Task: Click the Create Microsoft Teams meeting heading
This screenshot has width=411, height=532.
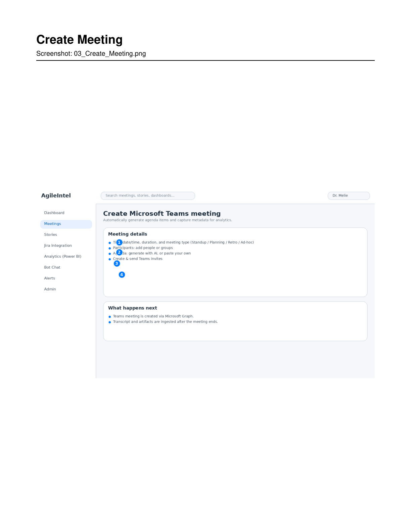Action: point(162,214)
